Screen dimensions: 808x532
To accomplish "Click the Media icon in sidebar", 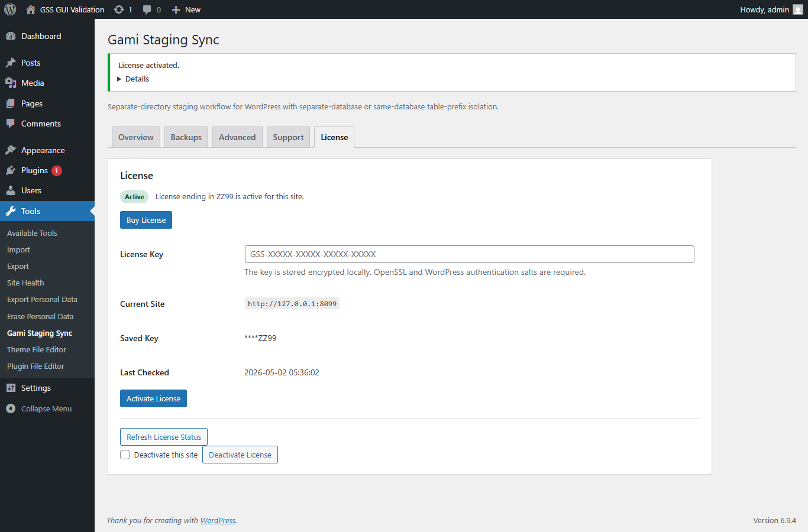I will click(11, 83).
